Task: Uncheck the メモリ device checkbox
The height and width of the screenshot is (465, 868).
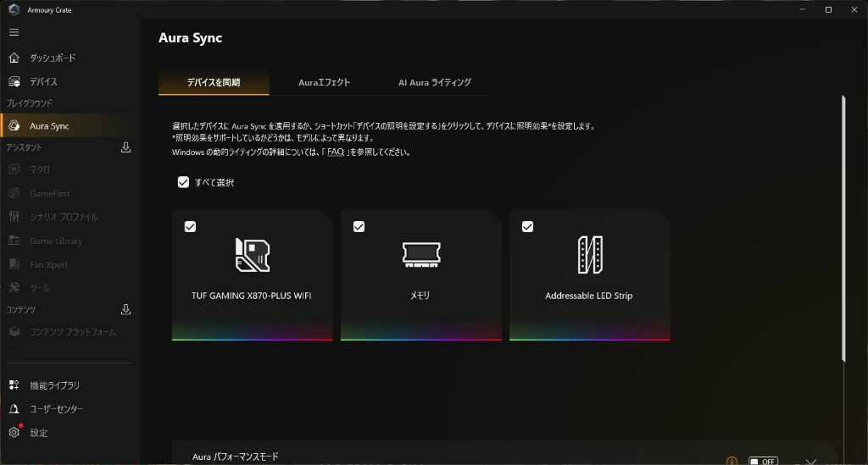Action: (x=359, y=227)
